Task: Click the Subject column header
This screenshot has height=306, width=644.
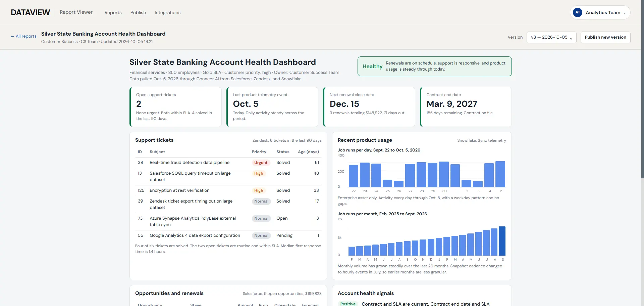Action: click(x=157, y=152)
